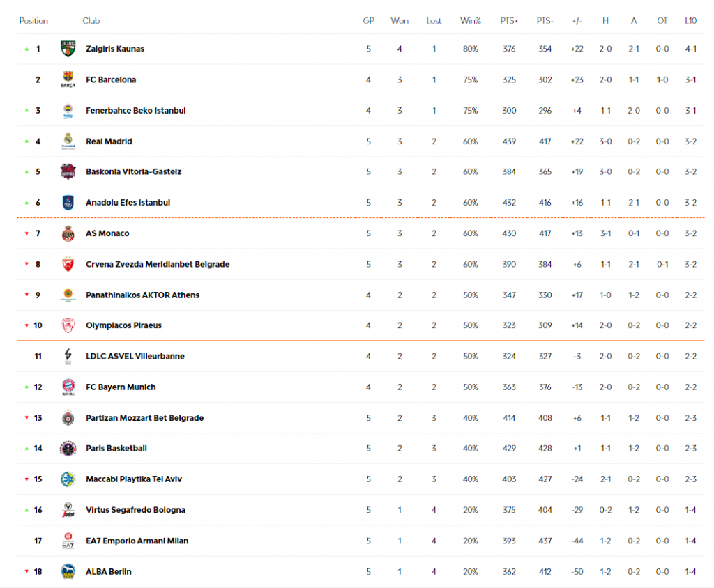Click the Crvena Zvezda club logo
714x588 pixels.
(x=68, y=264)
